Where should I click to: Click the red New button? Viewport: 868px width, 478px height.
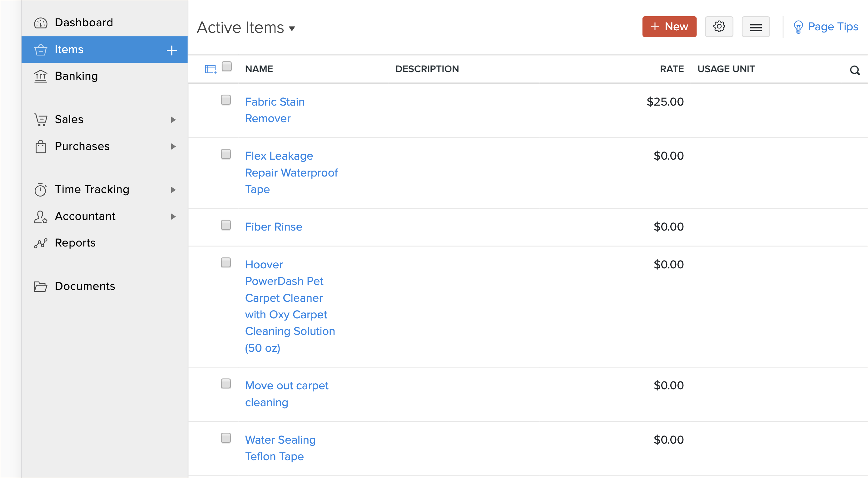pos(669,27)
